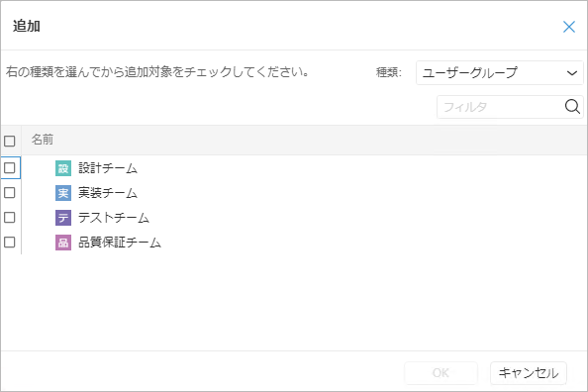Toggle the select-all checkbox in header
This screenshot has width=588, height=392.
tap(10, 141)
